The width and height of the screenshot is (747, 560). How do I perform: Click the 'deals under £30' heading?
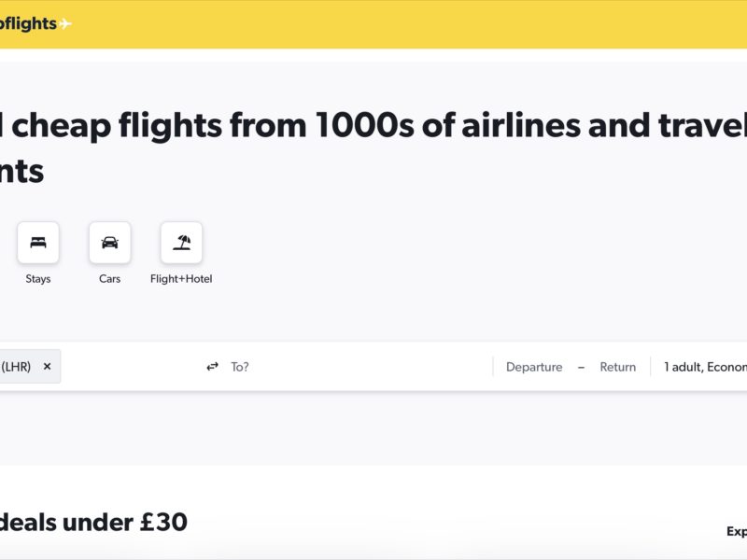coord(93,523)
